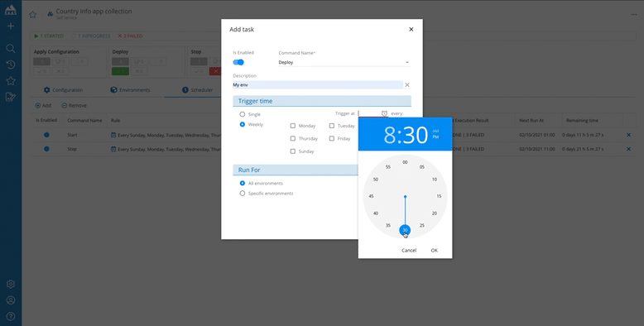Pick 45 minutes on the clock dial

pos(372,196)
